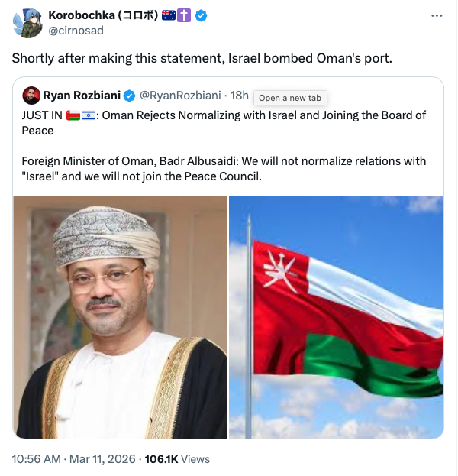Open the @cirnosad handle link
The width and height of the screenshot is (458, 476).
click(76, 31)
